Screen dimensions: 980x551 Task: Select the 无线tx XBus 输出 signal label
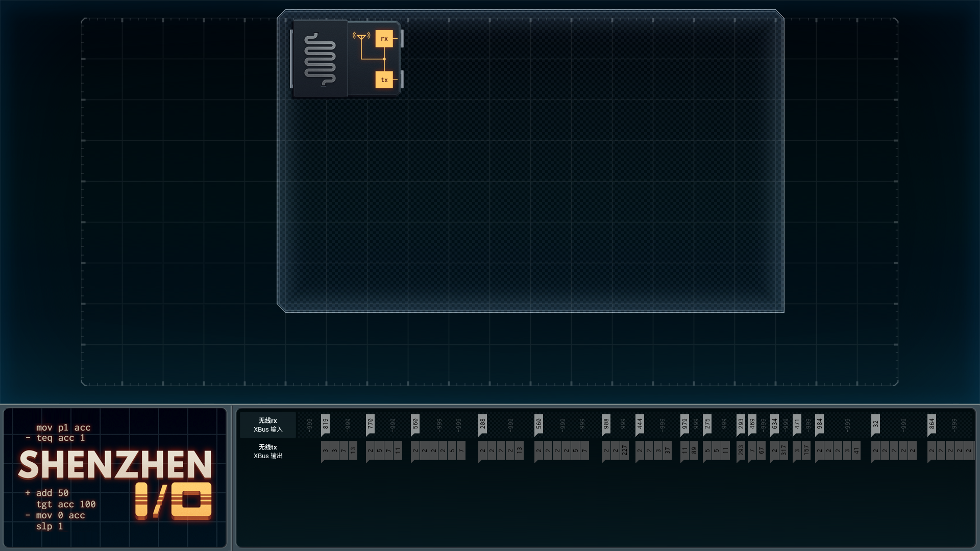click(268, 452)
